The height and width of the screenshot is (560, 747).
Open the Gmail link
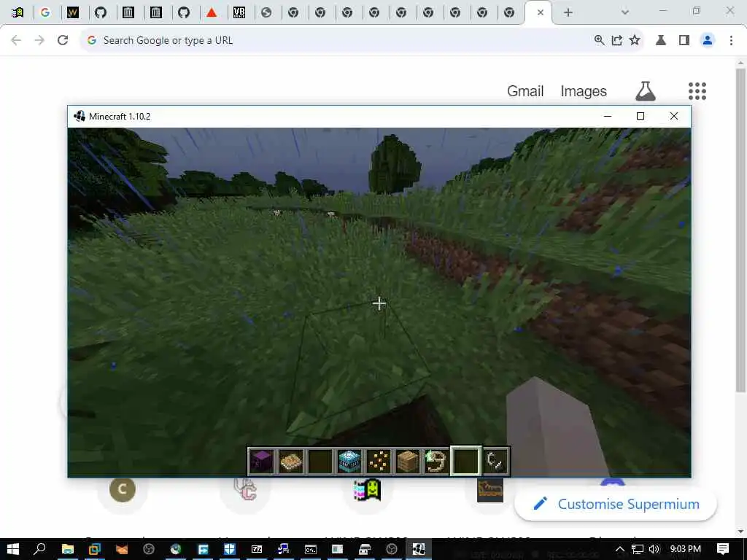pos(525,91)
